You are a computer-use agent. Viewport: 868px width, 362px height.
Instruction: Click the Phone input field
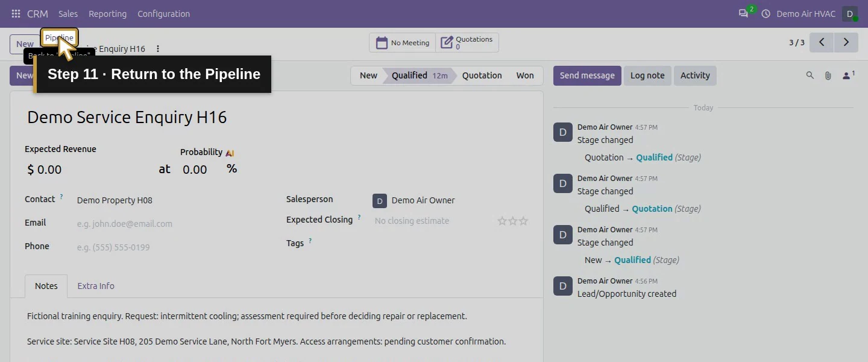171,247
